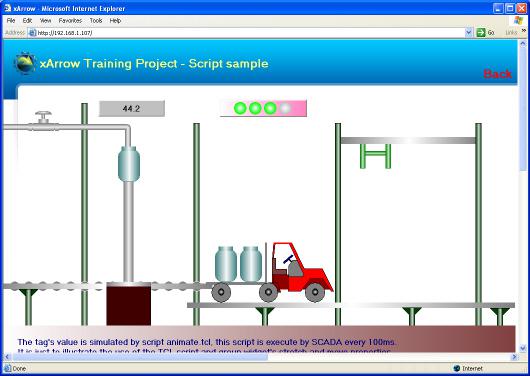Click the 44.2 value display box
Screen dimensions: 530x376
tap(132, 109)
